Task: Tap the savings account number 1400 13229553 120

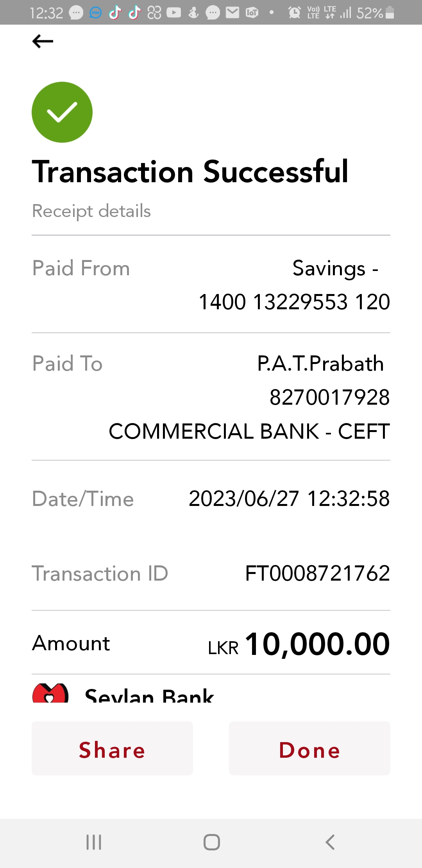Action: tap(294, 302)
